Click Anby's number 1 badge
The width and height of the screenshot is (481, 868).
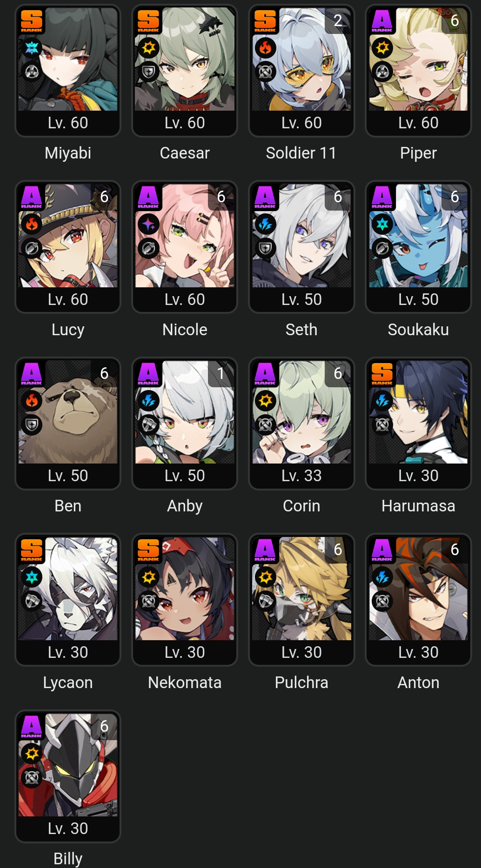coord(221,373)
